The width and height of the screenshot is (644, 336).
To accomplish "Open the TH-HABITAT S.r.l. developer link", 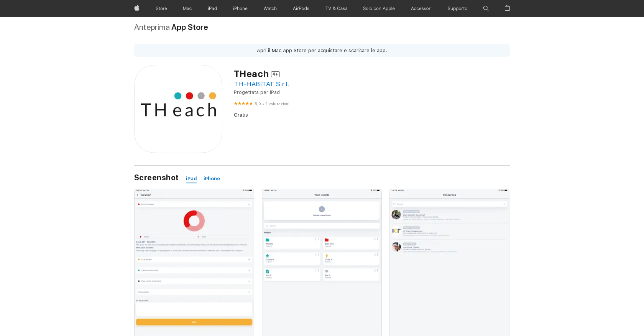I will pos(261,84).
